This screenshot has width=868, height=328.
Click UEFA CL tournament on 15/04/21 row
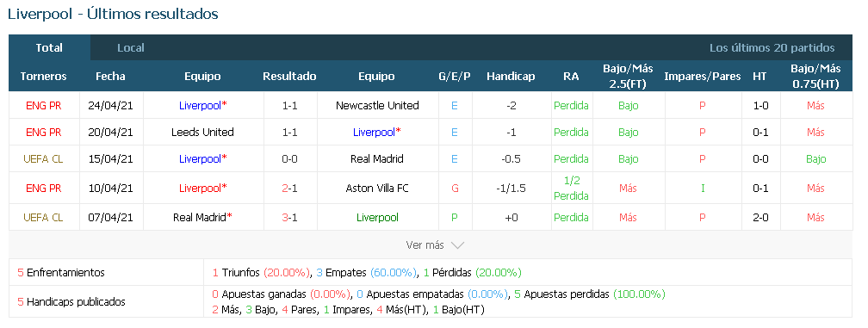pos(44,158)
